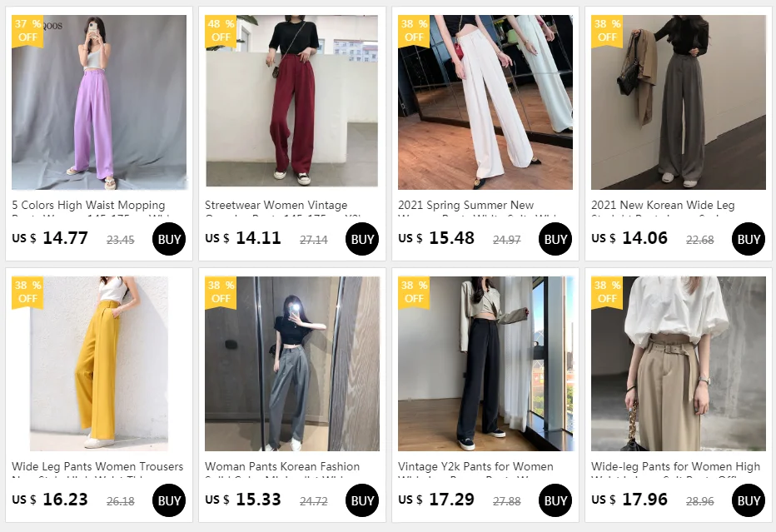This screenshot has height=532, width=776.
Task: Click BUY for the $15.48 white pants
Action: point(555,239)
